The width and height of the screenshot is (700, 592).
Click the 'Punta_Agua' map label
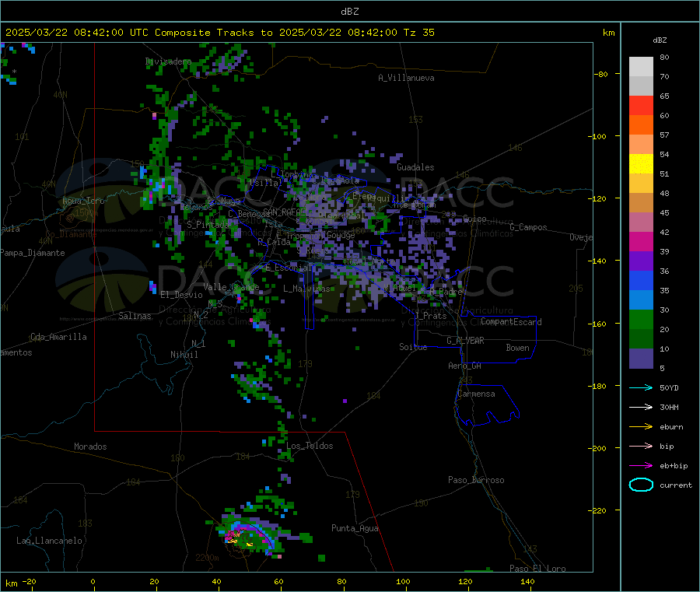355,528
